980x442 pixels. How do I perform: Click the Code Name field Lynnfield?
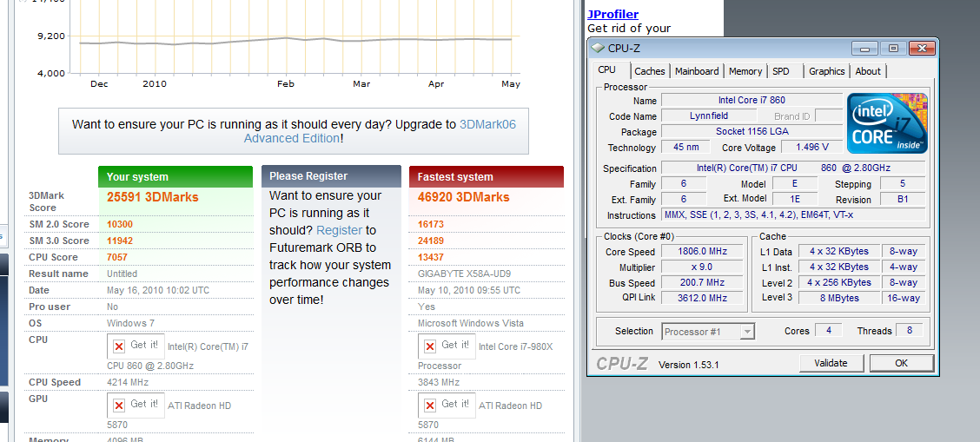coord(709,115)
